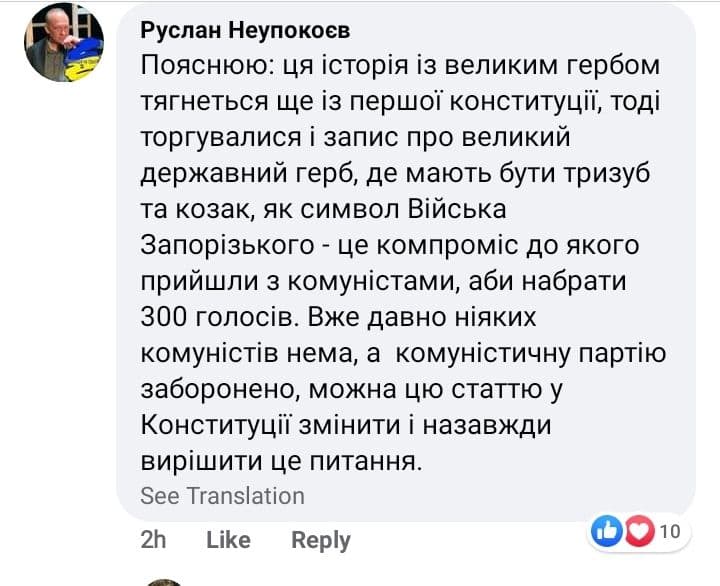Click the phrase "вирішити це питання"
The height and width of the screenshot is (586, 720).
[278, 460]
